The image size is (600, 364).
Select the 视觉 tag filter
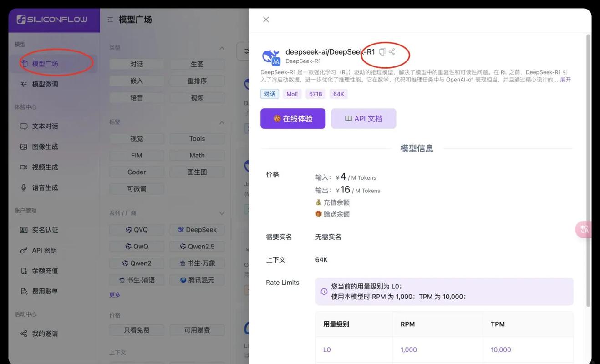click(x=137, y=139)
